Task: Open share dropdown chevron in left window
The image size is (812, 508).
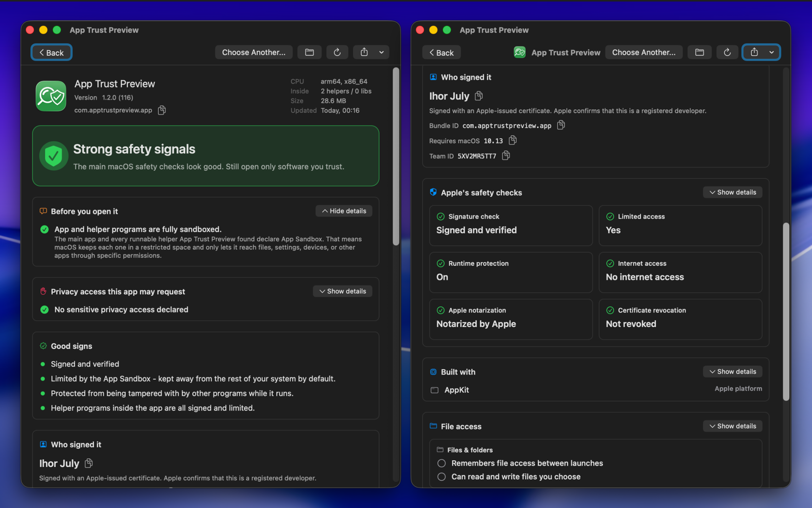Action: [382, 52]
